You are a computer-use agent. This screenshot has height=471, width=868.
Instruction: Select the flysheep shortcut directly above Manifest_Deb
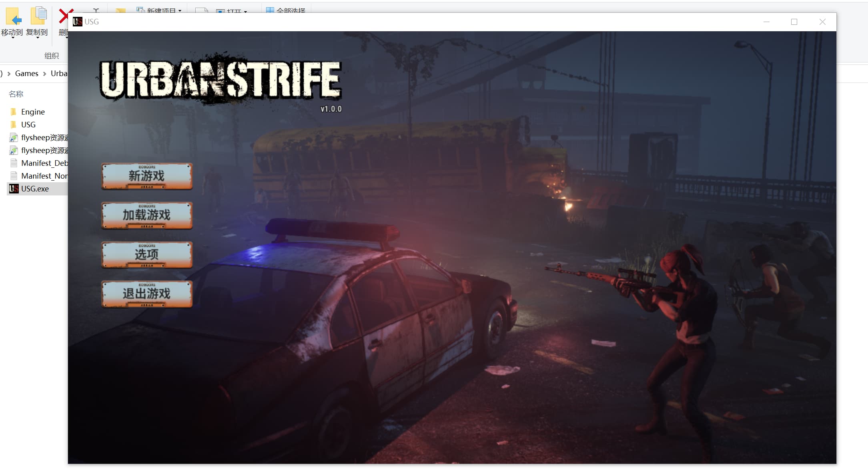[38, 150]
